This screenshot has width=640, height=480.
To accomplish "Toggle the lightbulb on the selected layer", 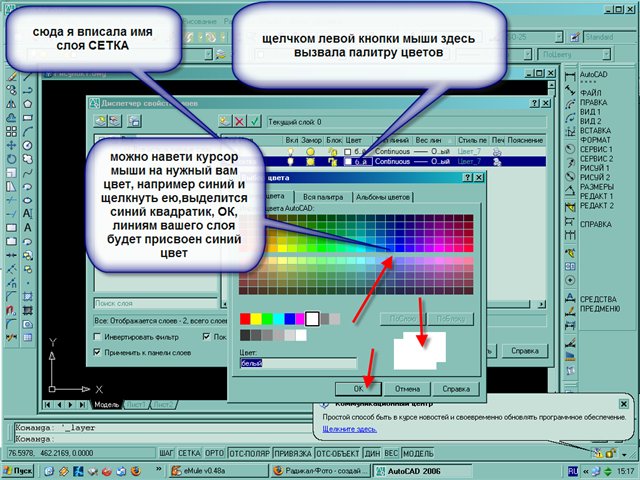I will (291, 160).
